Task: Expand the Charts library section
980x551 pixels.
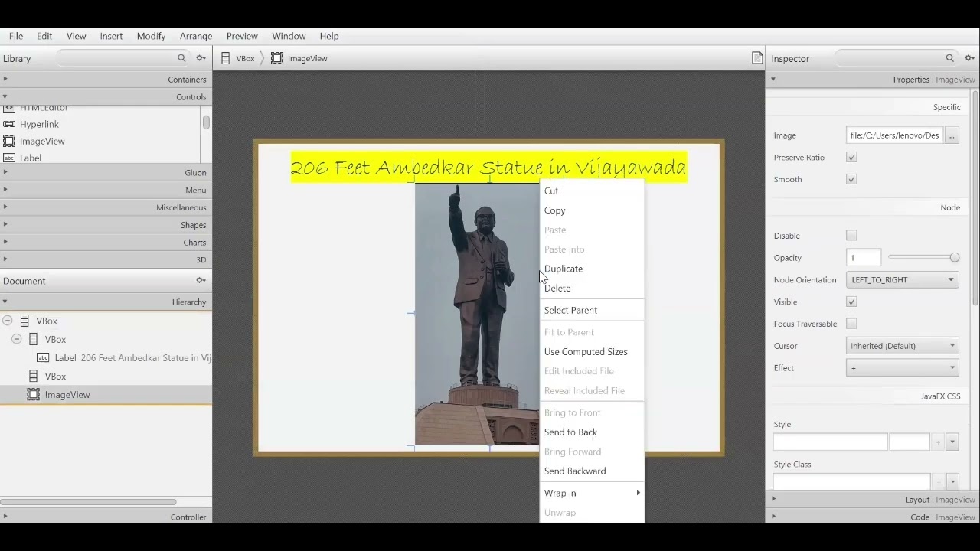Action: [106, 242]
